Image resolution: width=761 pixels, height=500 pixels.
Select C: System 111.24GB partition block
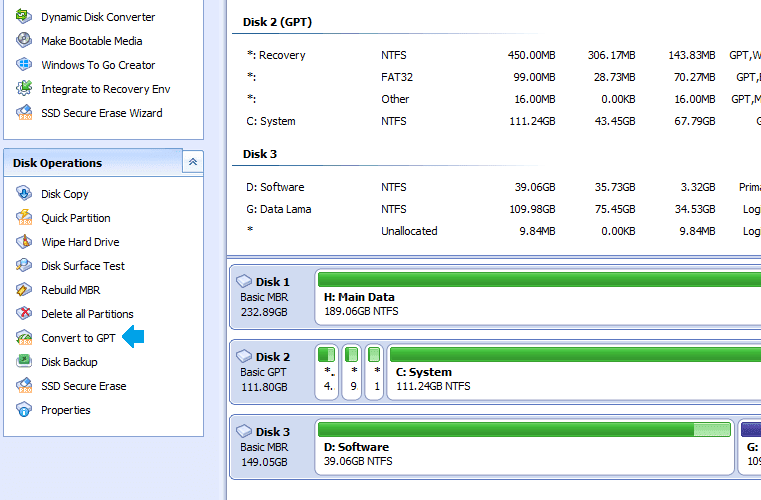coord(574,372)
